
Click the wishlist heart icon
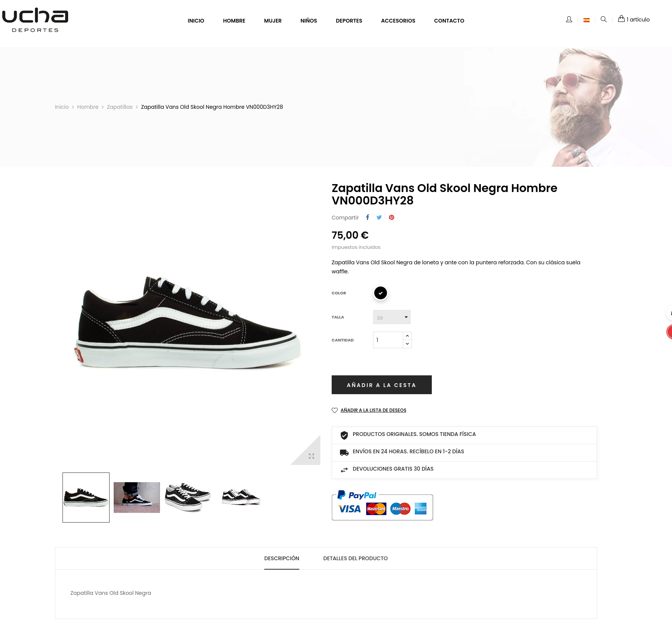click(335, 410)
